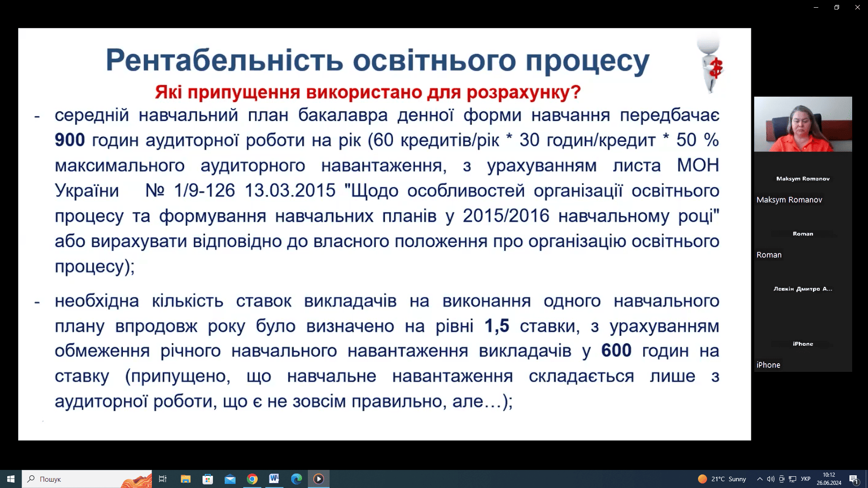Open the Mail app icon
Viewport: 868px width, 488px height.
tap(230, 479)
